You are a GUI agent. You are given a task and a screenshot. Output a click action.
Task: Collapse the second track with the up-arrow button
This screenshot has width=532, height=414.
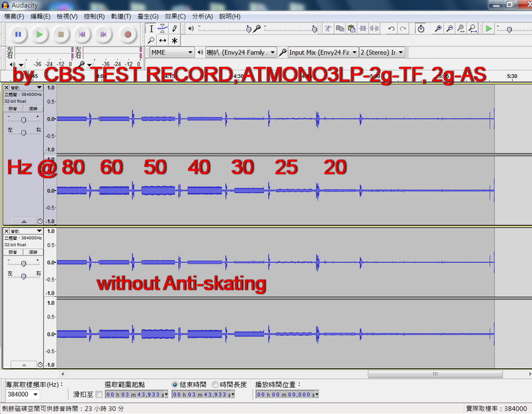click(x=24, y=365)
